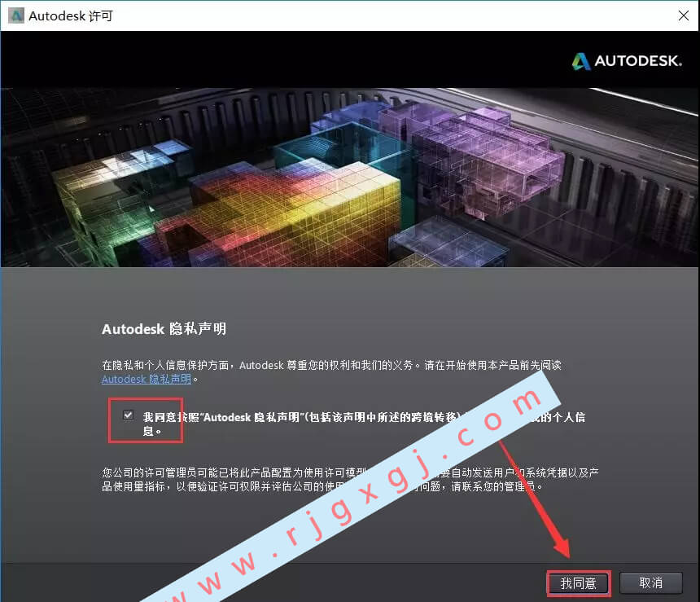The height and width of the screenshot is (602, 700).
Task: Click the 取消 button
Action: pos(651,583)
